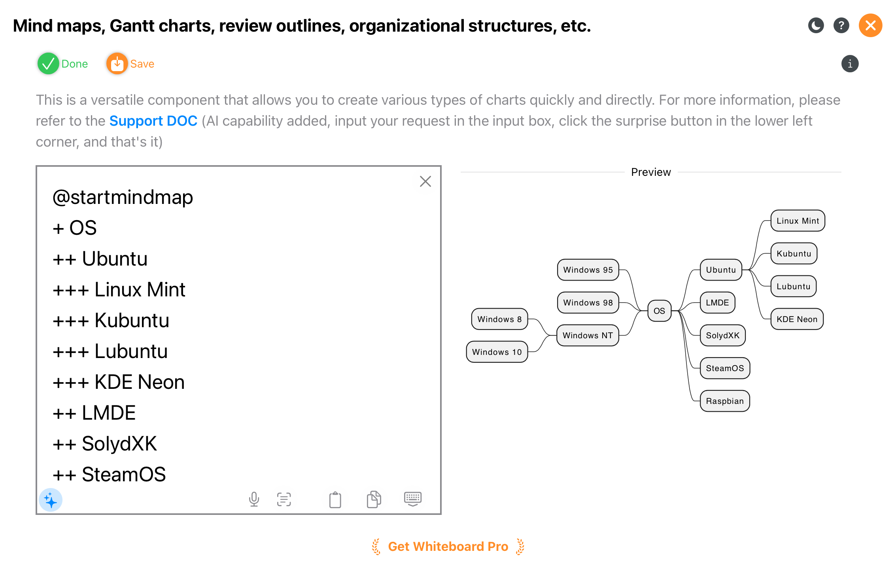Screen dimensions: 896x588
Task: Click the Ubuntu node in the preview
Action: (720, 270)
